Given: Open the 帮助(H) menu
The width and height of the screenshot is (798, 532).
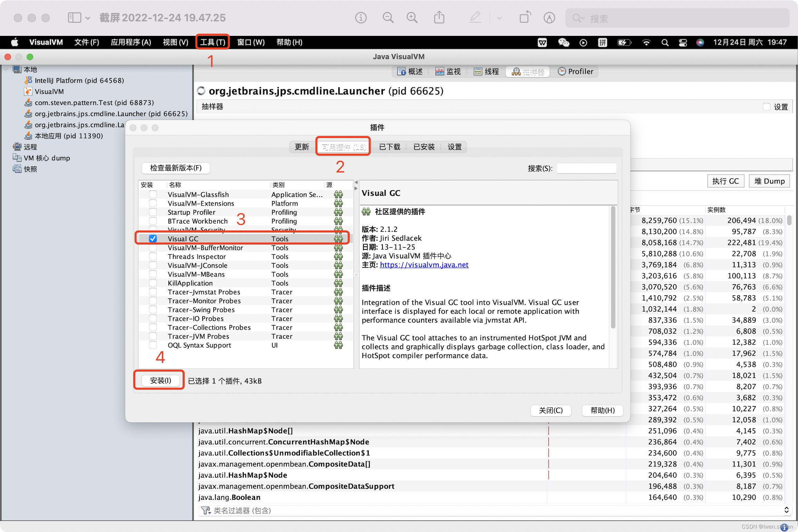Looking at the screenshot, I should (x=289, y=42).
